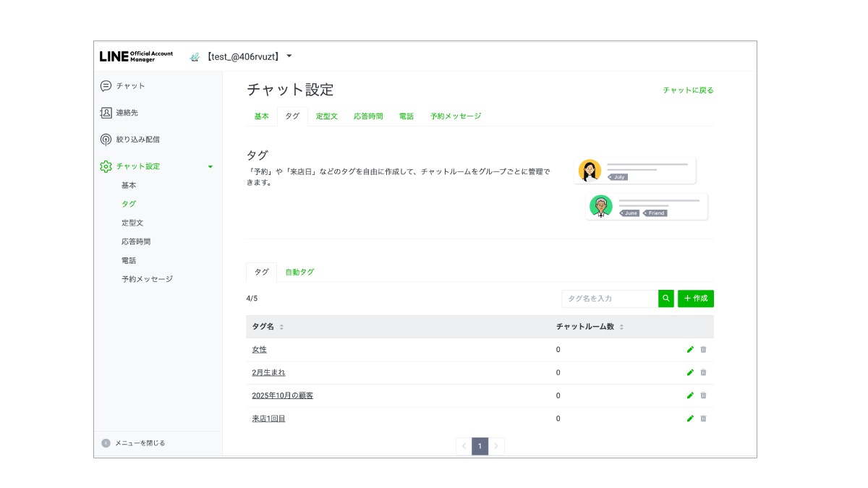
Task: Click the 作成 create button
Action: point(695,298)
